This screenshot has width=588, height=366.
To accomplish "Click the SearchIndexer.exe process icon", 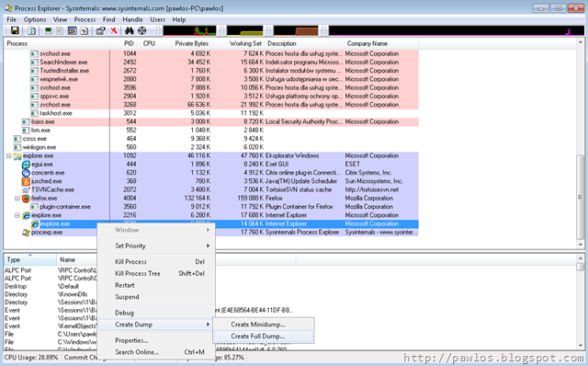I will click(x=34, y=63).
